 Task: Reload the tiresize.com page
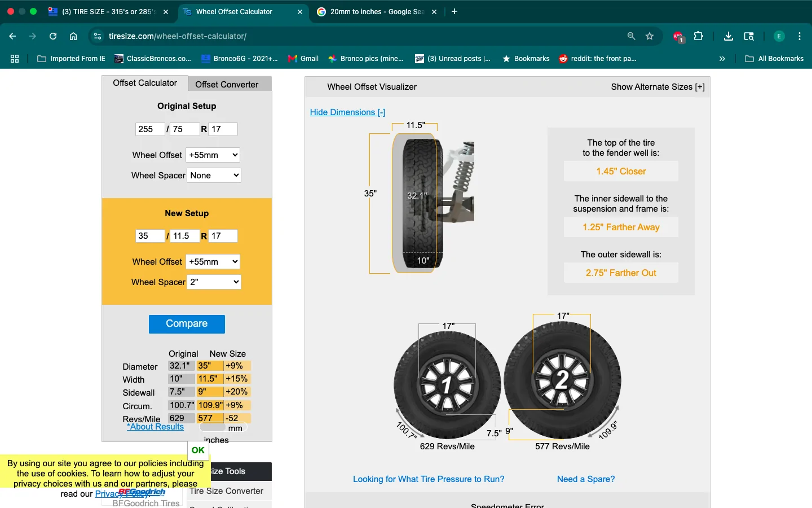[53, 36]
